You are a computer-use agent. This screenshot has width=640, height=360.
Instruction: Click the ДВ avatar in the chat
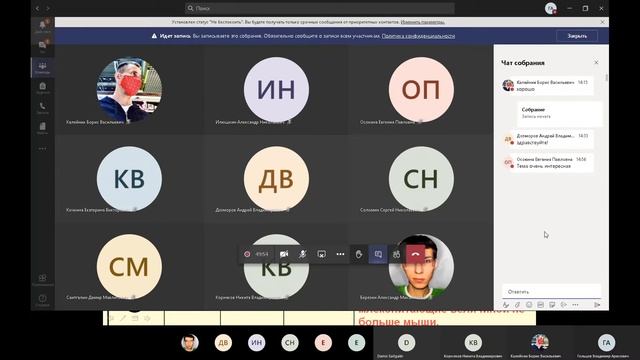pos(508,139)
